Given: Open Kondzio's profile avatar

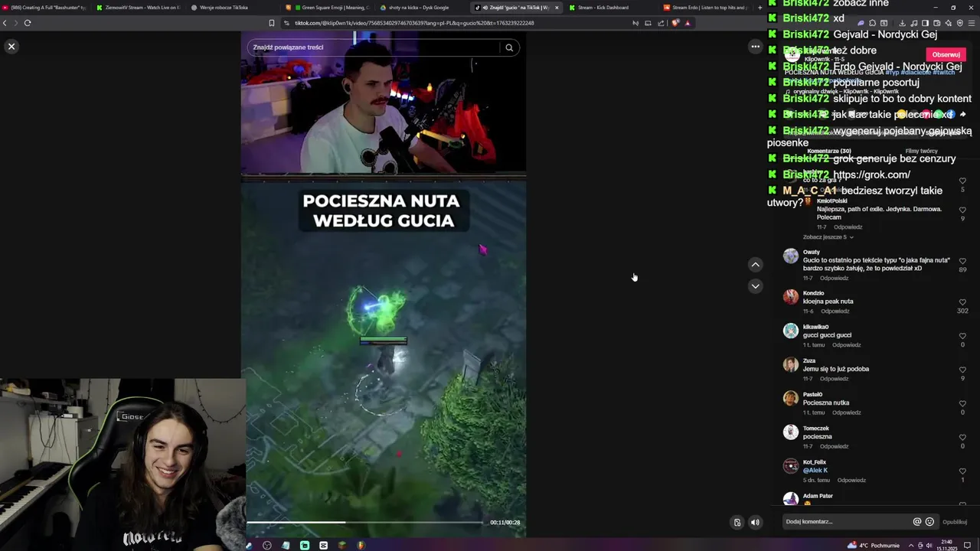Looking at the screenshot, I should (791, 297).
